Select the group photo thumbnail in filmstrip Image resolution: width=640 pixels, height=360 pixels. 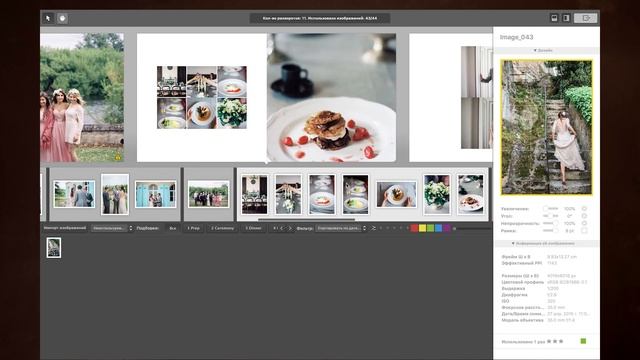click(209, 194)
